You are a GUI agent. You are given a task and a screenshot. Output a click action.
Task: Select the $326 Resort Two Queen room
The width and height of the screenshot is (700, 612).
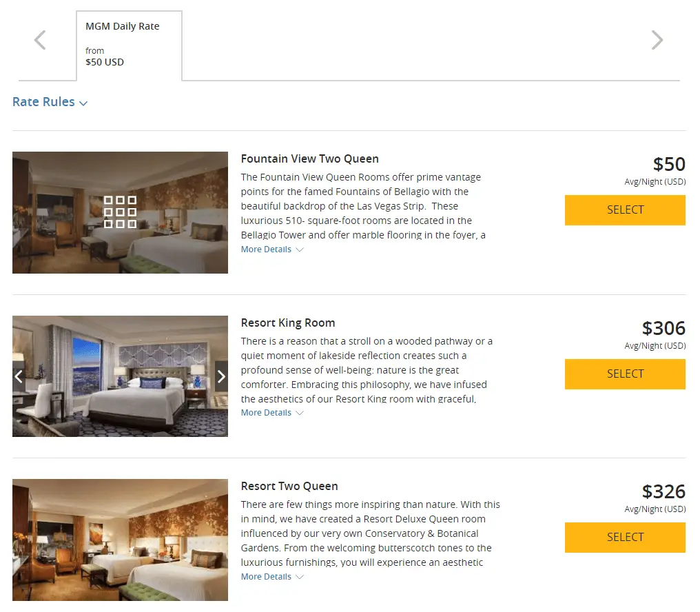[625, 538]
